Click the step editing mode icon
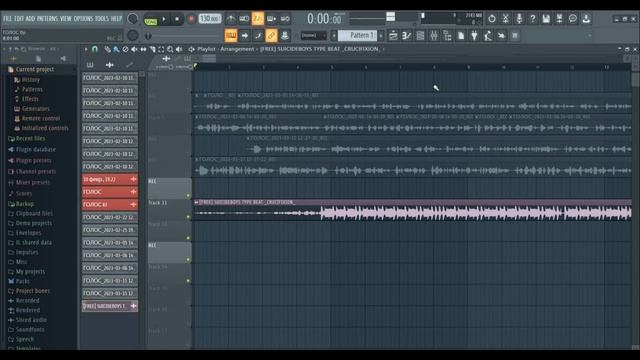The width and height of the screenshot is (640, 360). (x=258, y=36)
